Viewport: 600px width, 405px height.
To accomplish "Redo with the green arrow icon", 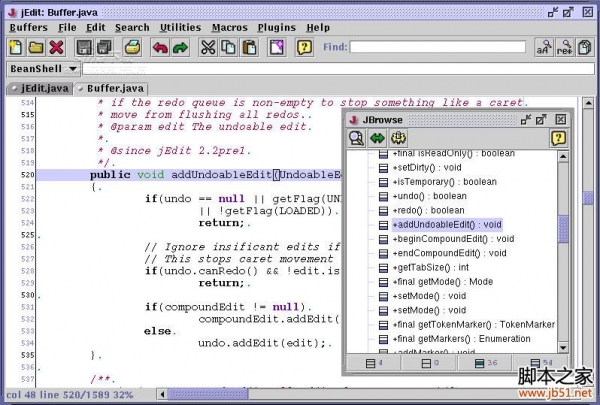I will point(180,47).
